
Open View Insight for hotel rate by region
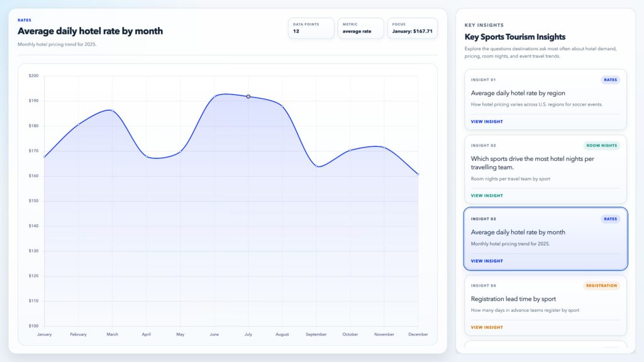point(487,122)
